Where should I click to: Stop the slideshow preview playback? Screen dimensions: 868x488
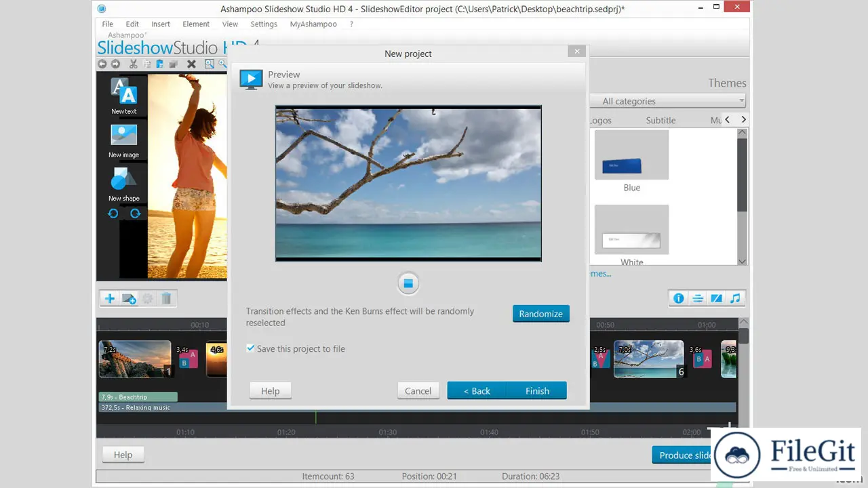point(408,283)
